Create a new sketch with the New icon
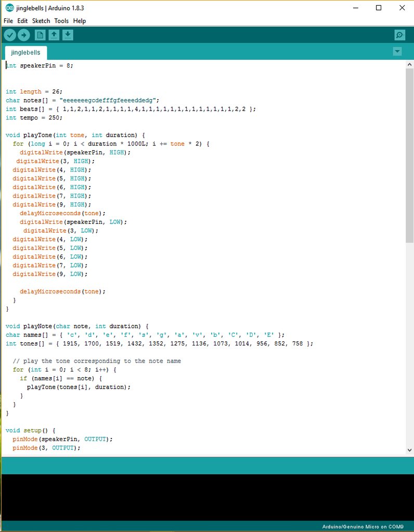Image resolution: width=414 pixels, height=532 pixels. point(40,35)
